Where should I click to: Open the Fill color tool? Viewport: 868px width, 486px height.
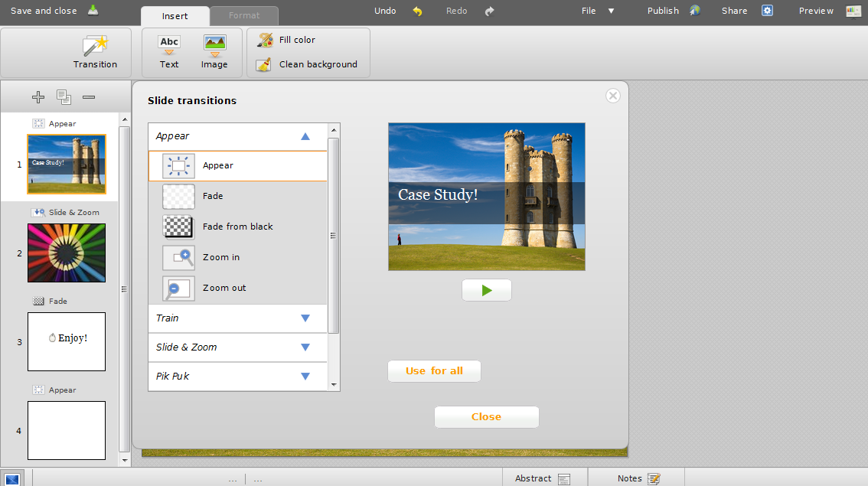(286, 40)
